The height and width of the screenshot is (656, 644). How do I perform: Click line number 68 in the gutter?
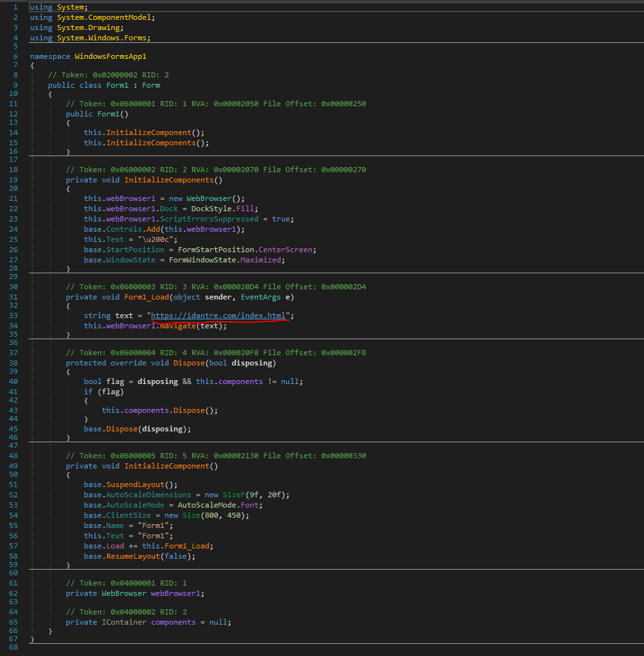(13, 647)
